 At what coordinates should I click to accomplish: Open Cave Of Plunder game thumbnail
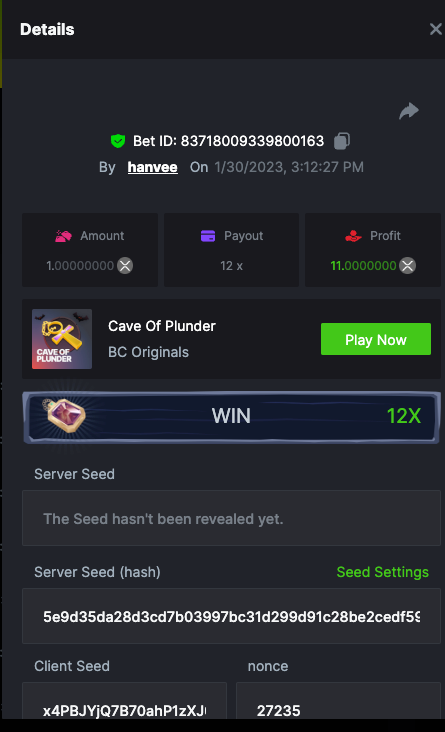(x=62, y=339)
